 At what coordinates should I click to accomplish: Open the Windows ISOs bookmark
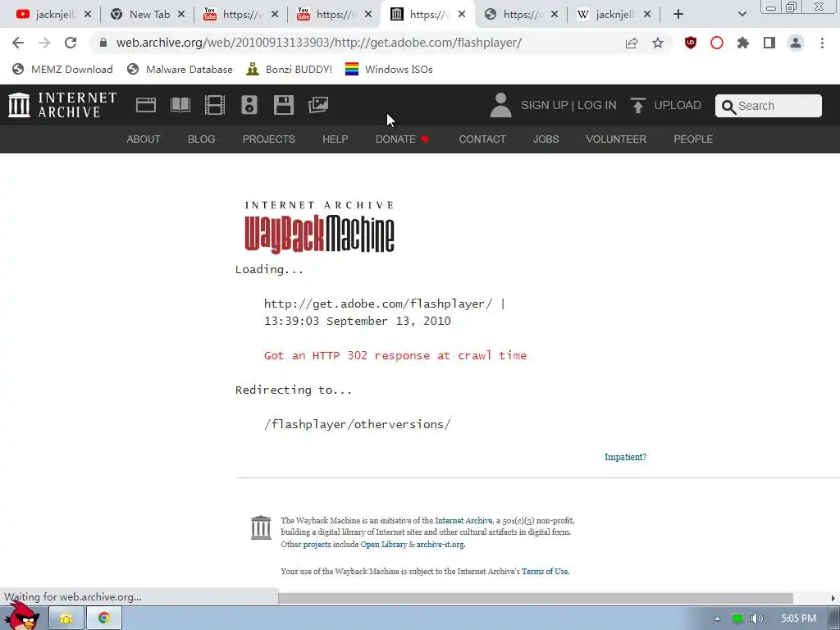pyautogui.click(x=389, y=69)
